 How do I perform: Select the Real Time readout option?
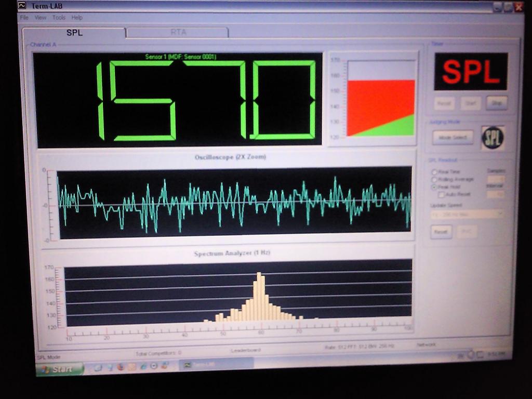point(434,172)
